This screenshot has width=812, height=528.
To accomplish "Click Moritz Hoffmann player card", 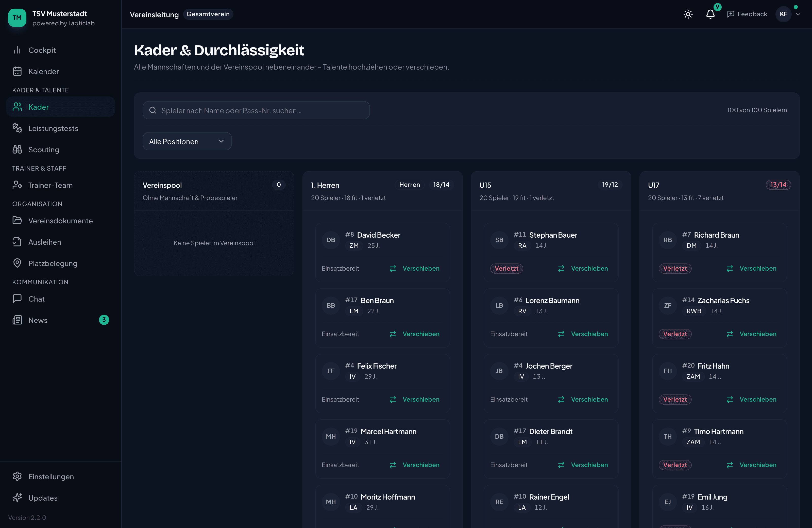I will click(382, 506).
